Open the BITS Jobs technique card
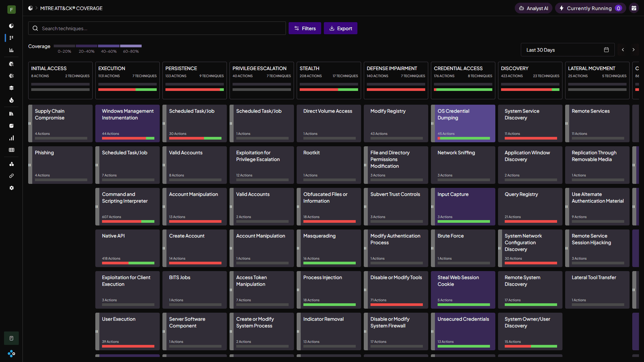This screenshot has width=644, height=362. 195,290
